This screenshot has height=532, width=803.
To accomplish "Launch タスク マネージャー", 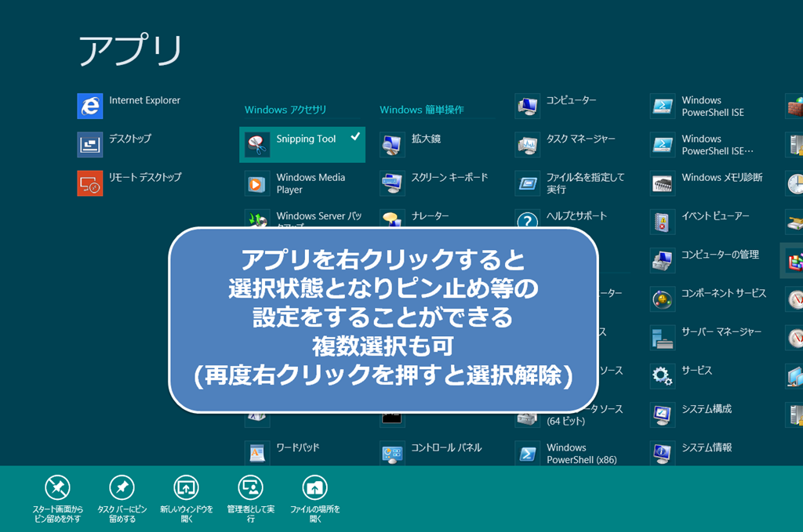I will (x=565, y=144).
